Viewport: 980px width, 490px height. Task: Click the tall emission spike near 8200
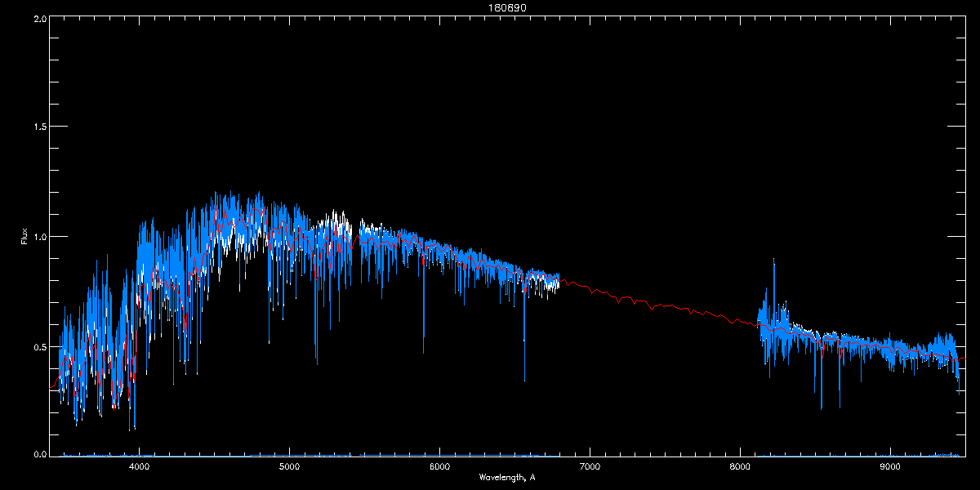point(773,286)
